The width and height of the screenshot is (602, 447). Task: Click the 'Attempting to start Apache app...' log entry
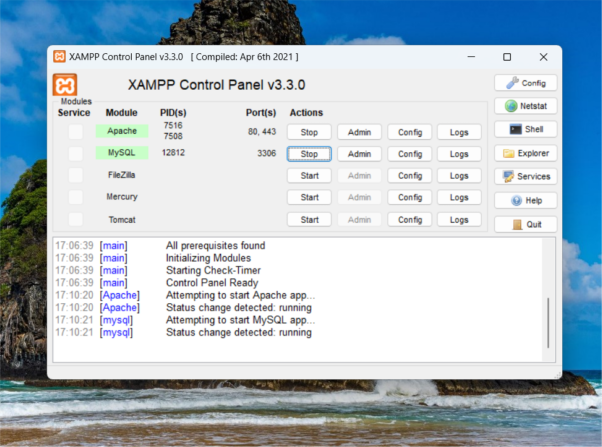click(x=240, y=295)
